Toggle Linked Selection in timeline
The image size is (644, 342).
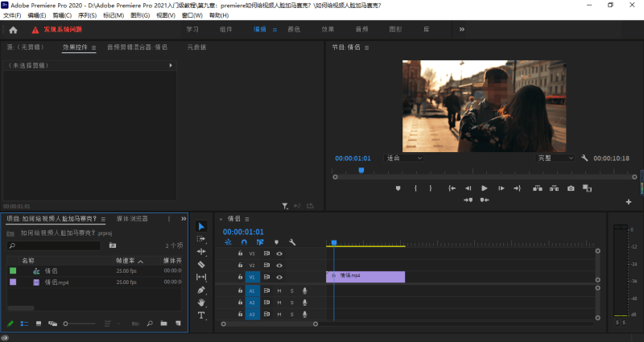pyautogui.click(x=260, y=242)
